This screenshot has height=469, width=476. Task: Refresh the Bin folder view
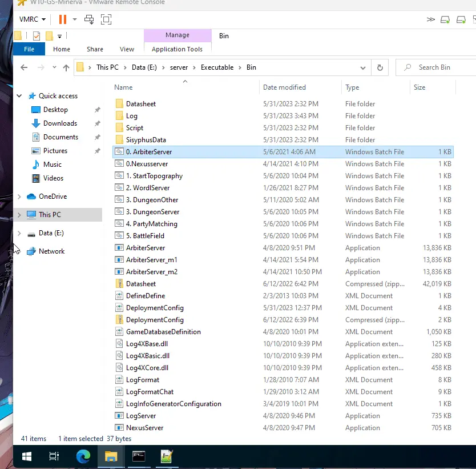coord(380,68)
